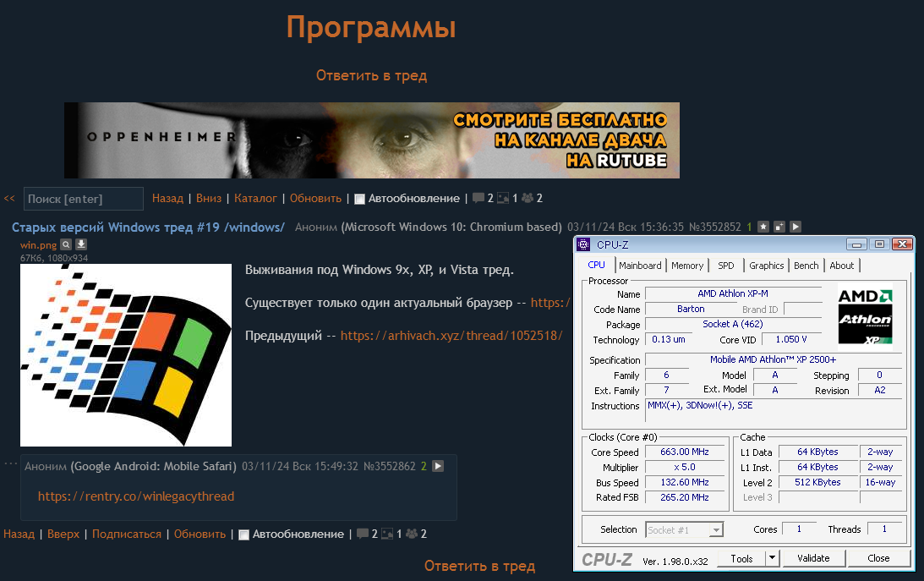Click the win.png file name link
This screenshot has width=924, height=581.
tap(38, 244)
